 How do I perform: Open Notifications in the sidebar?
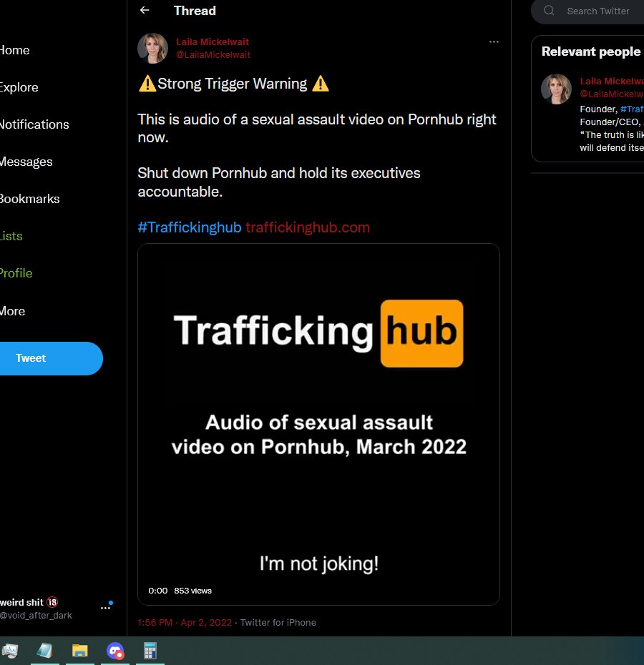pos(34,124)
